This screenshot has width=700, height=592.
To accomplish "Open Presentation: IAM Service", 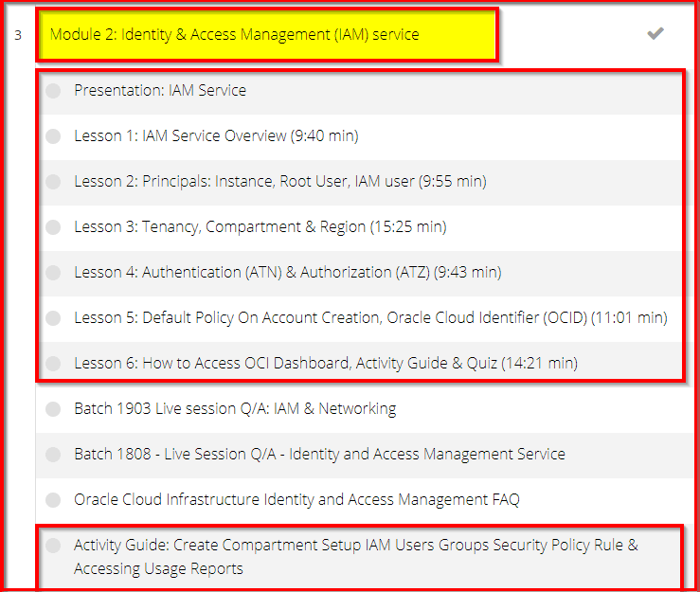I will point(160,91).
